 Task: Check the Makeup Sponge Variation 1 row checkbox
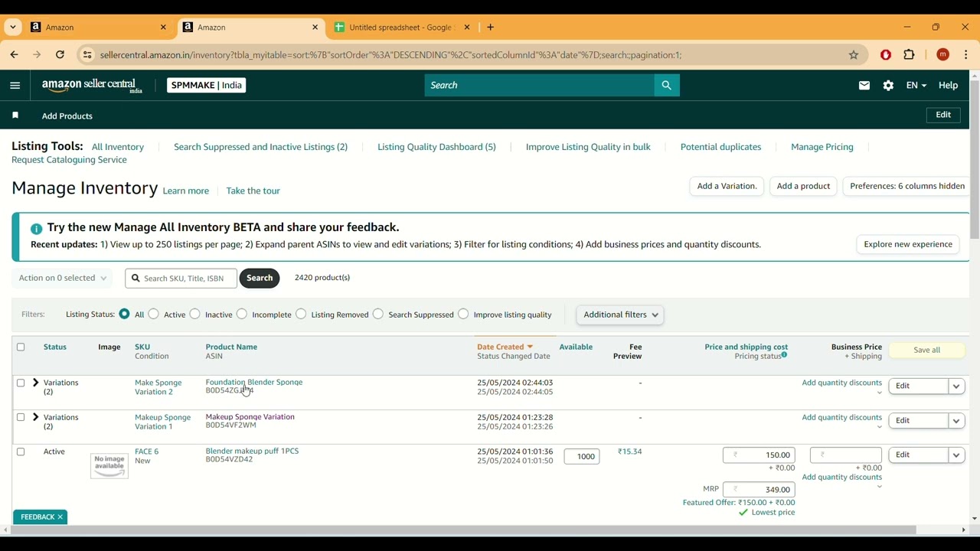pyautogui.click(x=21, y=418)
